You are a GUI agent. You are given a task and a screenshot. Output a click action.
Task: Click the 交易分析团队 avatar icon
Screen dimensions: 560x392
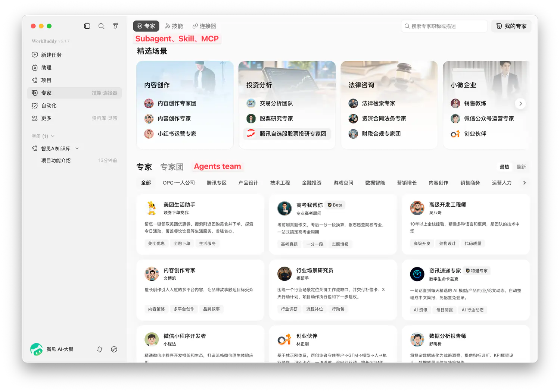(x=251, y=103)
